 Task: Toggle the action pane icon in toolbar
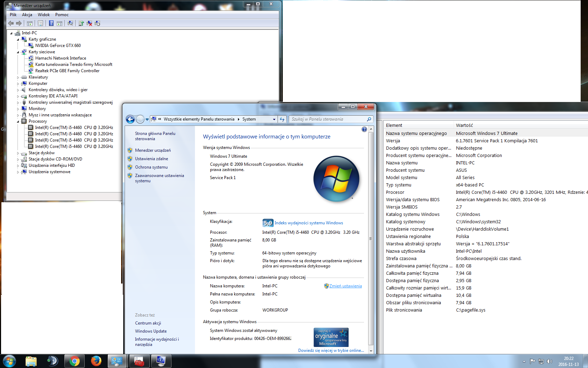59,23
